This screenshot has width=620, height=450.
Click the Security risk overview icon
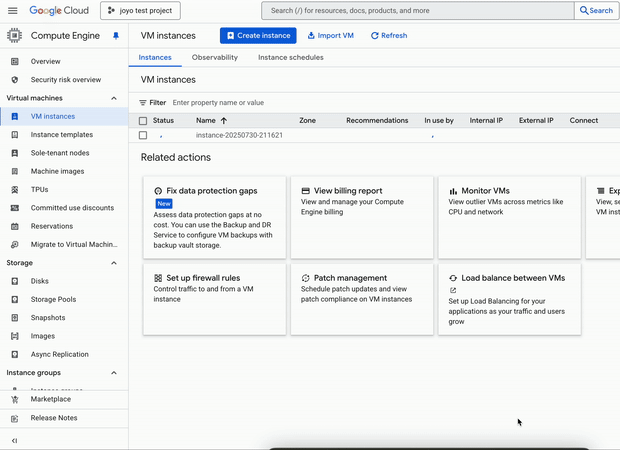(x=14, y=79)
